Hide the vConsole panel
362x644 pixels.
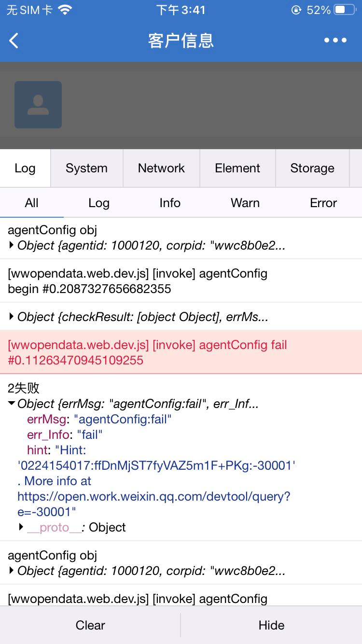pos(271,625)
